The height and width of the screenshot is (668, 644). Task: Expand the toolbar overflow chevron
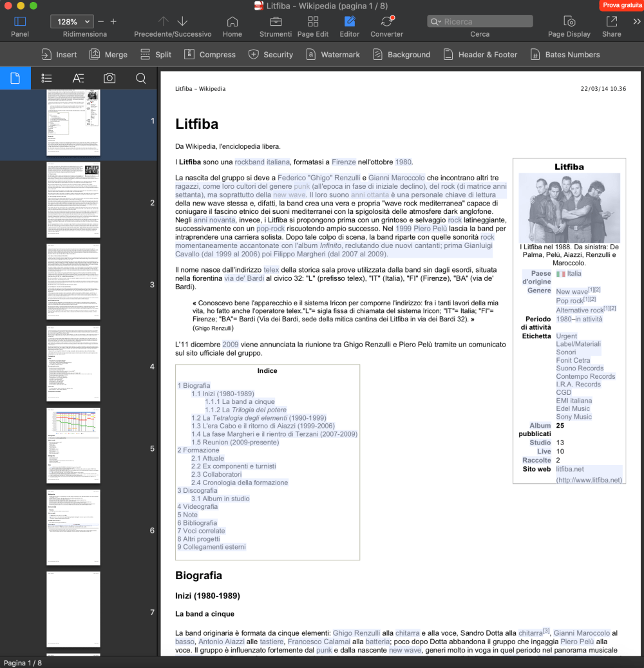click(637, 22)
